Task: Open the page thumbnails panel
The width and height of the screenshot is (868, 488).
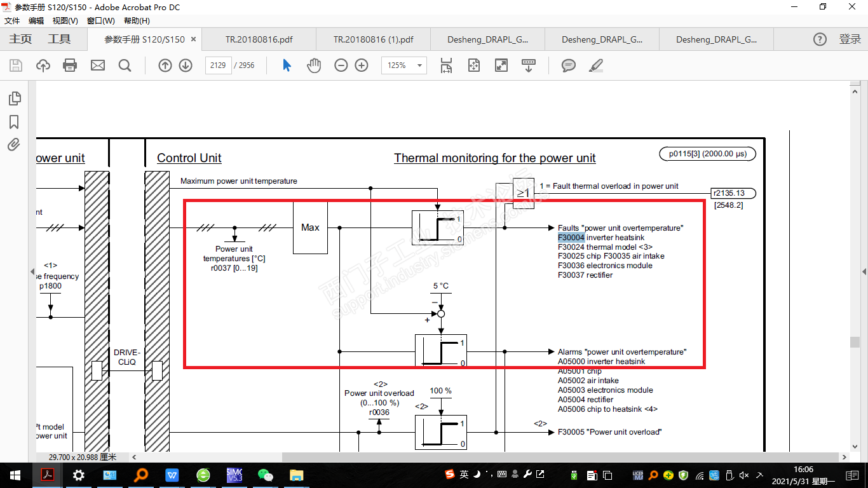Action: [14, 98]
